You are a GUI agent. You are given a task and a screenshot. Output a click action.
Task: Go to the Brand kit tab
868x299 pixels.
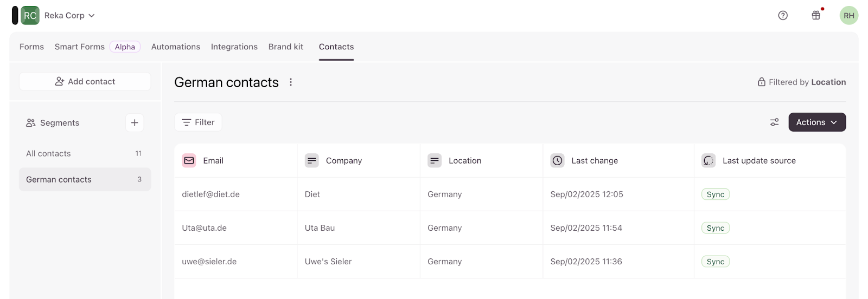pos(286,47)
